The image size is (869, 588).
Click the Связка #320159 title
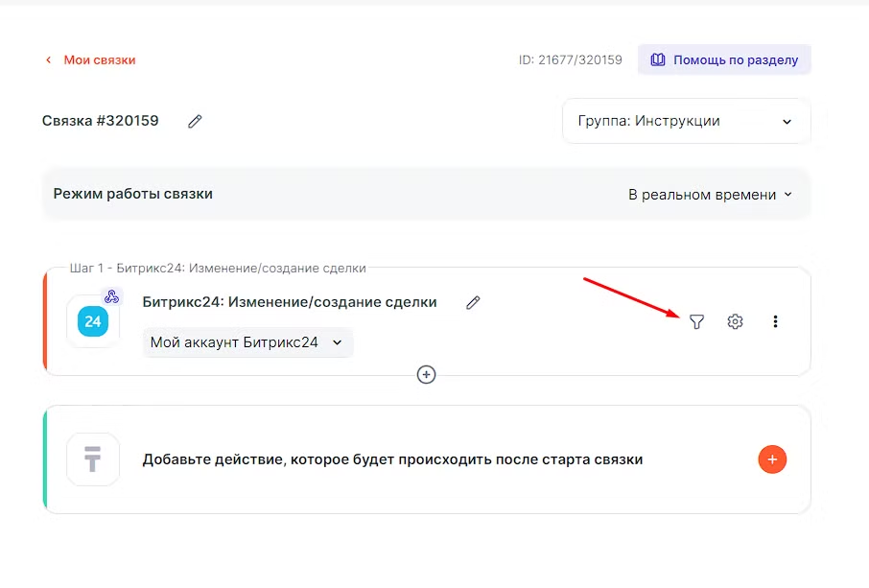(101, 122)
